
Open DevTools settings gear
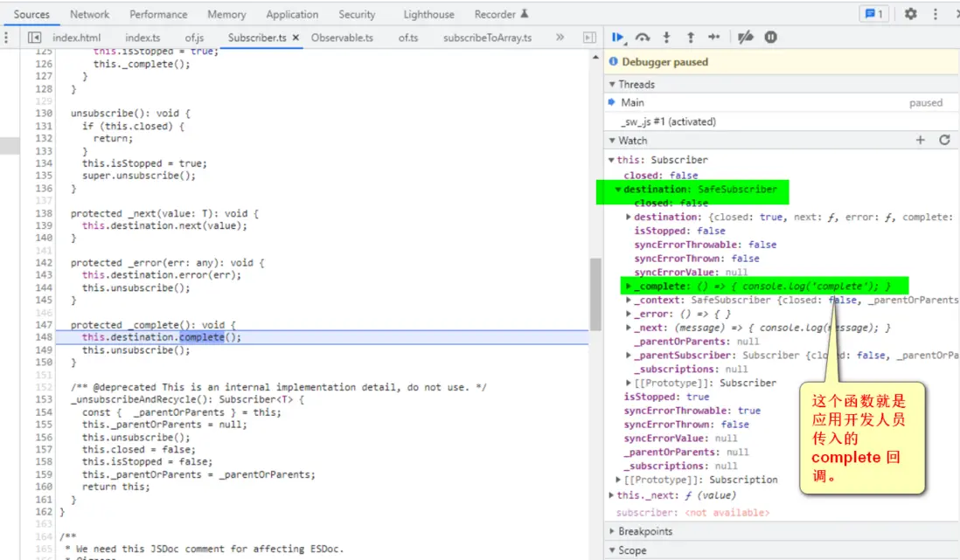pyautogui.click(x=910, y=14)
